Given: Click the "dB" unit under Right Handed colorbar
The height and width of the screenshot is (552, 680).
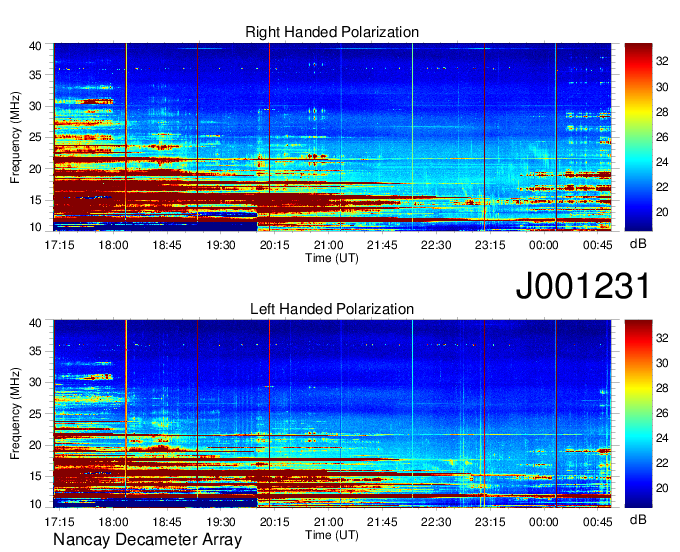Looking at the screenshot, I should (x=638, y=244).
